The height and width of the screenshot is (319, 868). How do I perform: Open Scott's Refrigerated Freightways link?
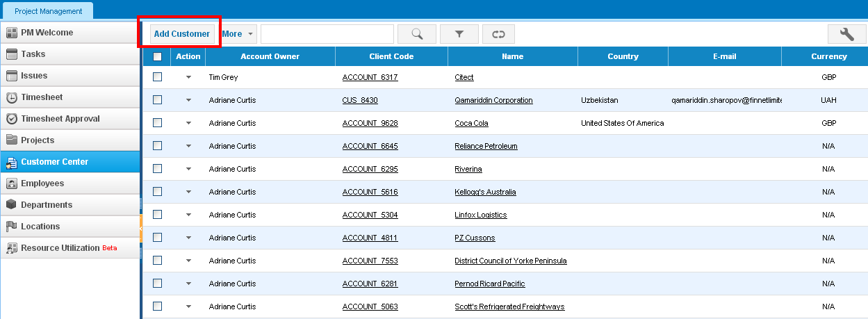509,306
